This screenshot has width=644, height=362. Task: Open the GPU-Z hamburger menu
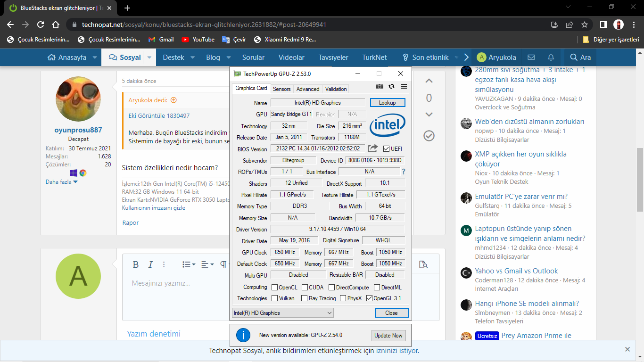point(404,86)
